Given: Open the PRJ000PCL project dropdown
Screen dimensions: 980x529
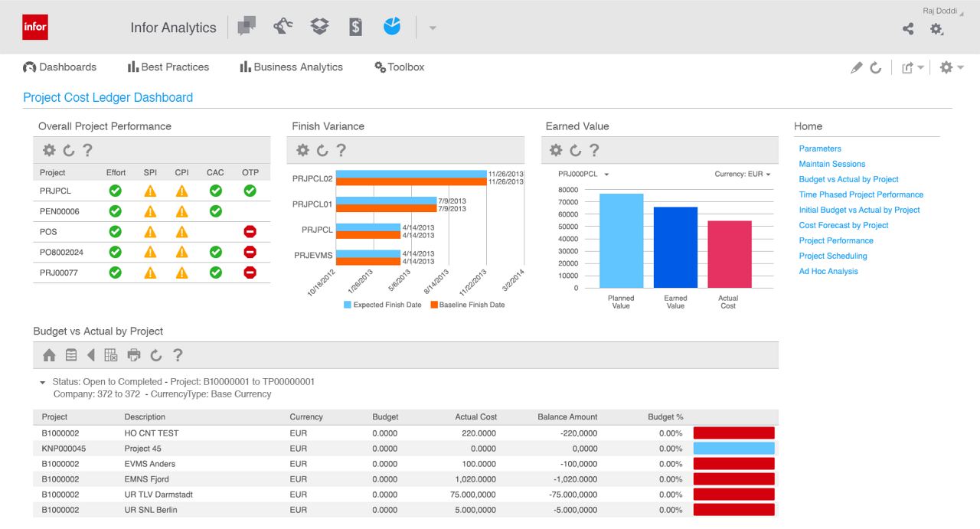Looking at the screenshot, I should pyautogui.click(x=583, y=175).
